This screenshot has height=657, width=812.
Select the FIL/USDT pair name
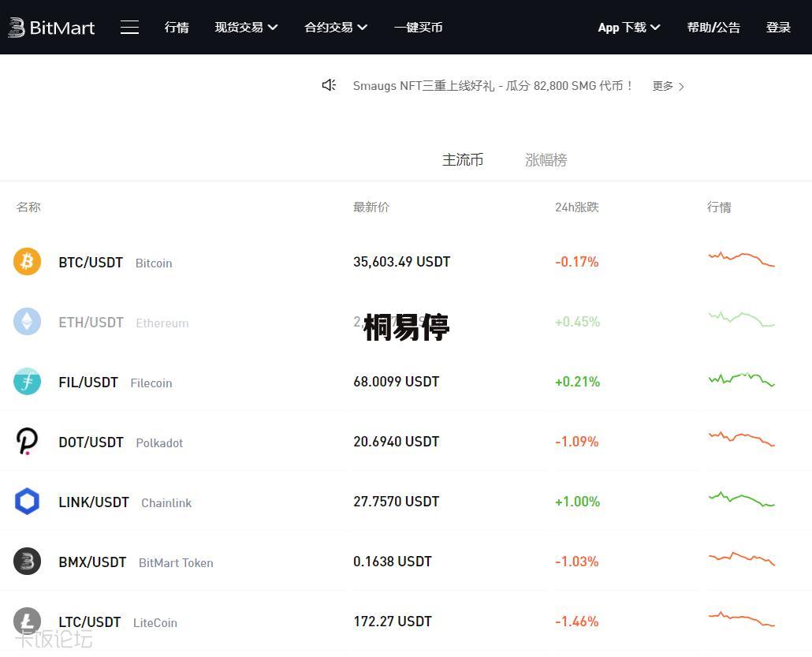[88, 383]
